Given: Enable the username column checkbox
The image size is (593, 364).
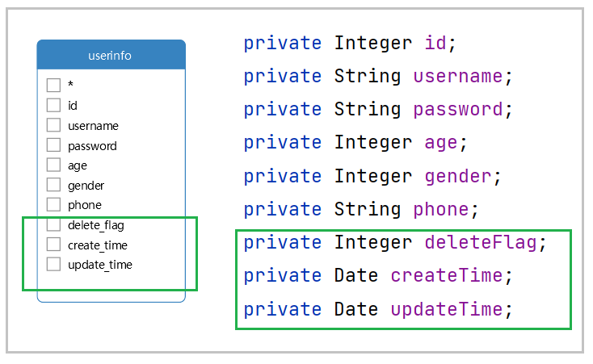Looking at the screenshot, I should (53, 125).
